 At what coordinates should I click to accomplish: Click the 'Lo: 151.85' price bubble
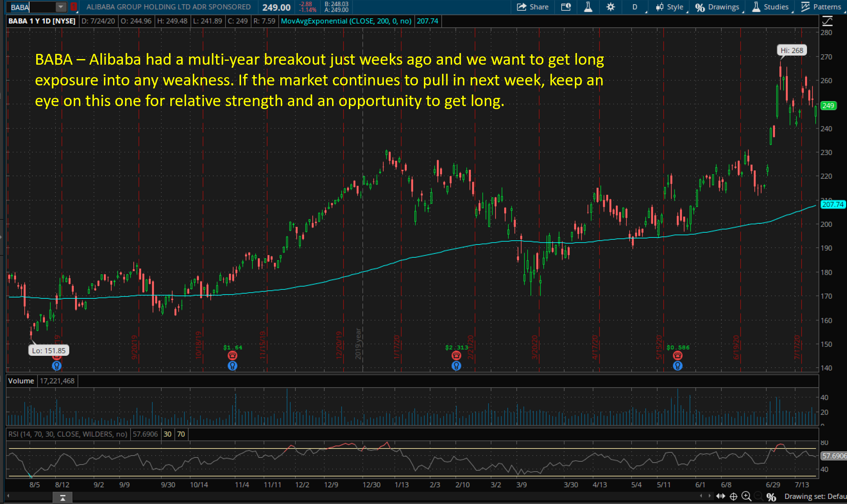tap(49, 351)
